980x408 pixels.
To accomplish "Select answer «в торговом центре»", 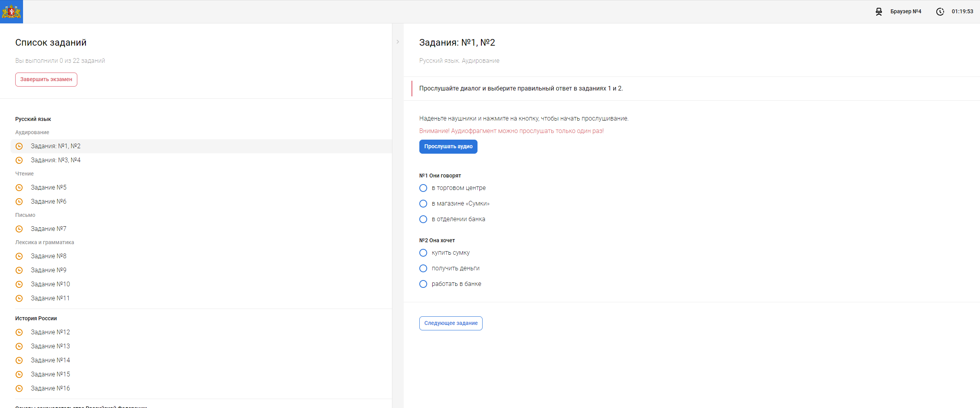I will point(423,188).
